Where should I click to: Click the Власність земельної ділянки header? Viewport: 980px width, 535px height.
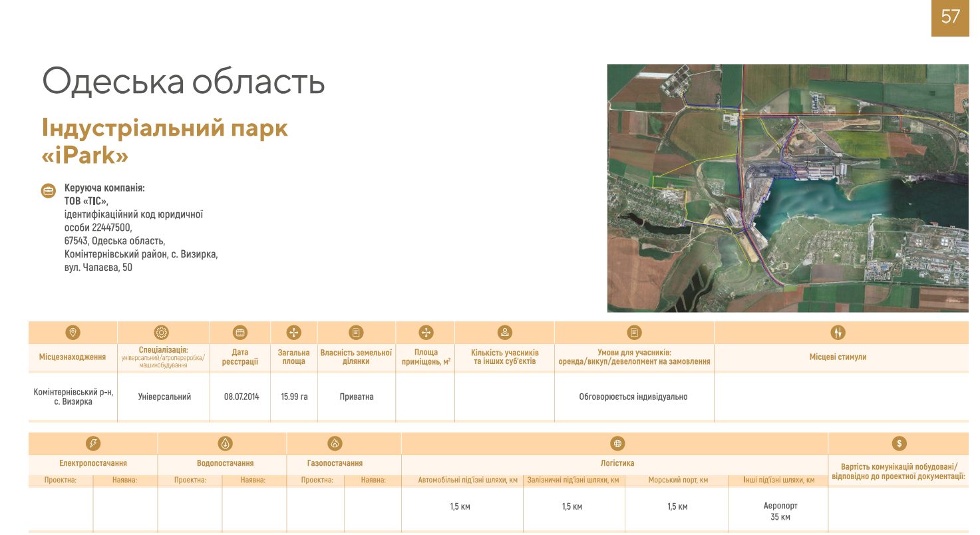click(x=356, y=357)
